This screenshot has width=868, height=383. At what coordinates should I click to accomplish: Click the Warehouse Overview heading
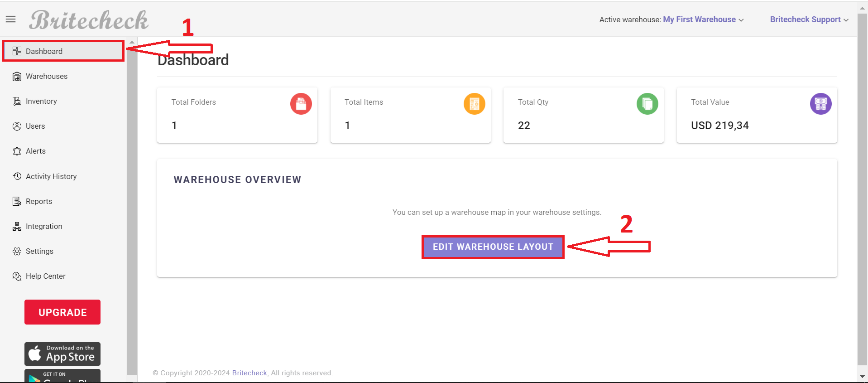click(x=237, y=180)
